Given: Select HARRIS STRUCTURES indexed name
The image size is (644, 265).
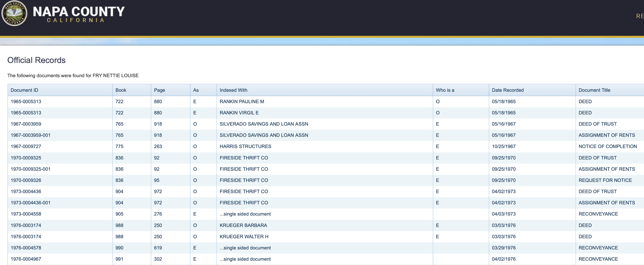Looking at the screenshot, I should [245, 146].
